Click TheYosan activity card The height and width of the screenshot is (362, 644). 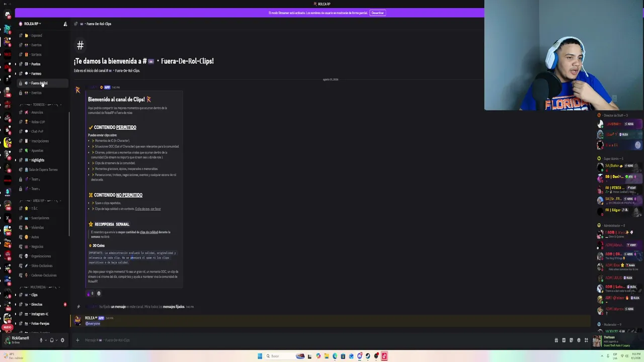click(x=618, y=341)
